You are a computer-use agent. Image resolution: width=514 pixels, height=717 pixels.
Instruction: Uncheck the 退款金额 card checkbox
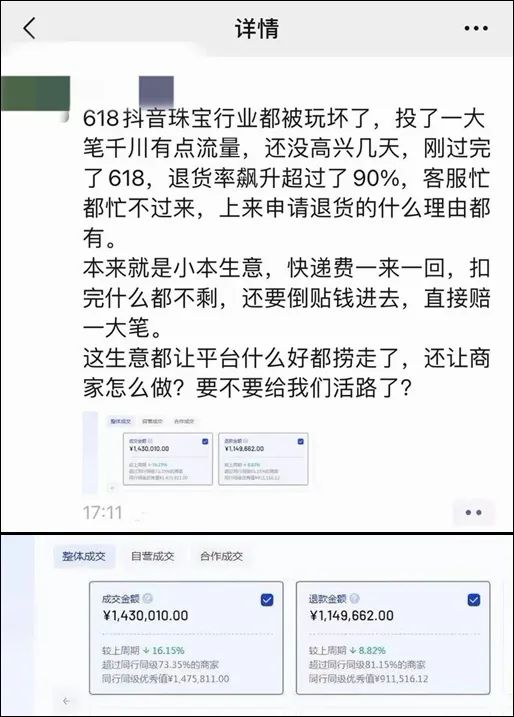click(474, 599)
